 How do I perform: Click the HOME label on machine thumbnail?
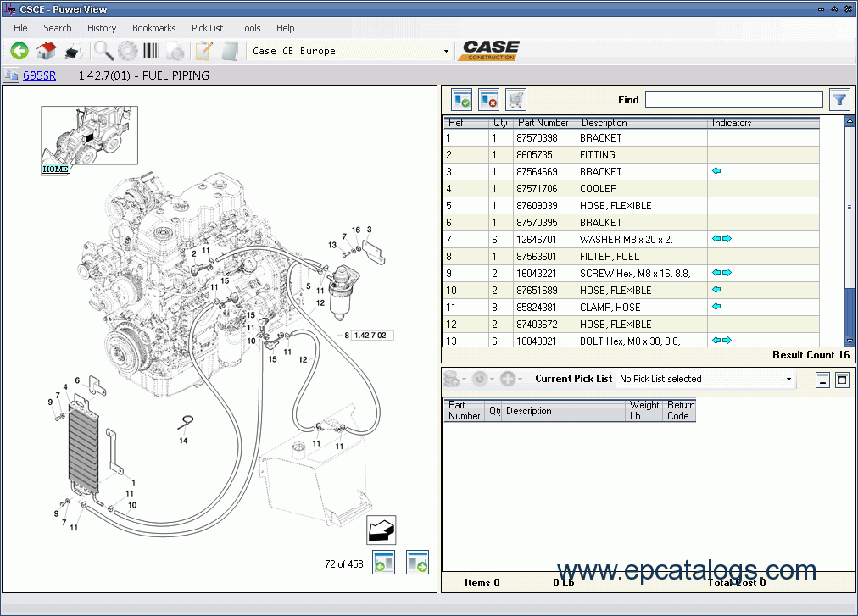[55, 169]
